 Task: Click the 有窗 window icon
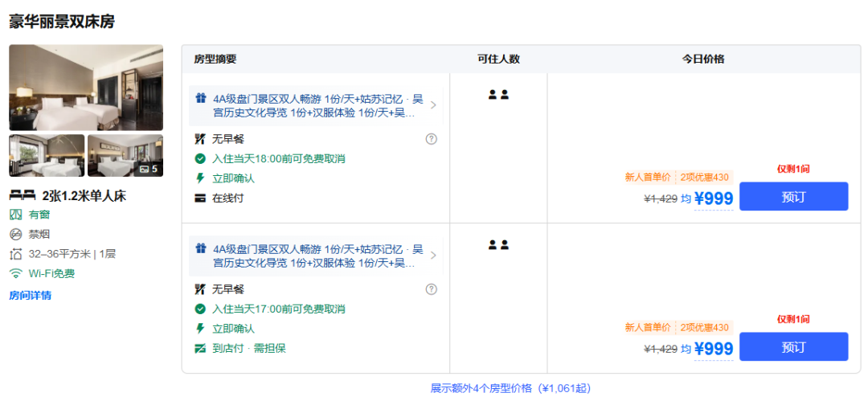15,215
